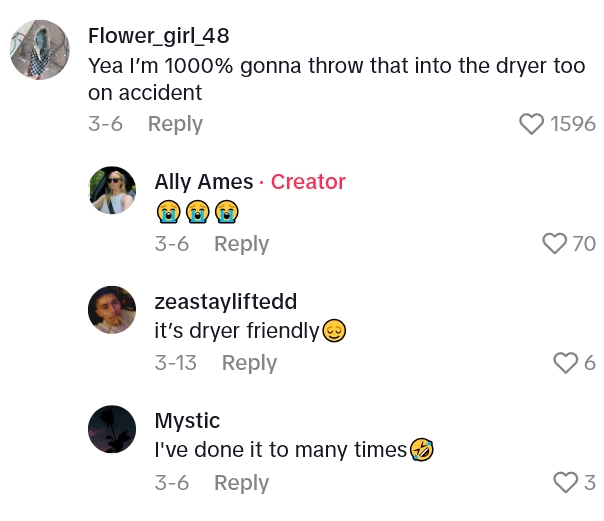
Task: Open Mystic's dark profile avatar
Action: pyautogui.click(x=112, y=429)
